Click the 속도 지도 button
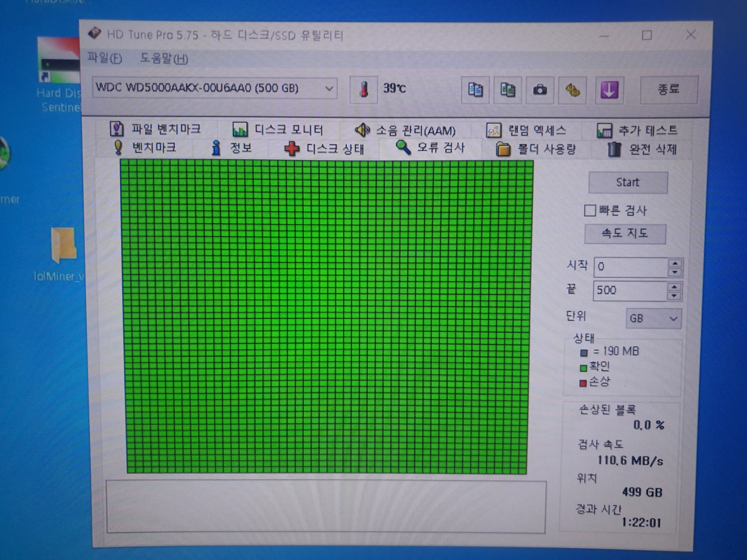The height and width of the screenshot is (560, 747). point(625,234)
